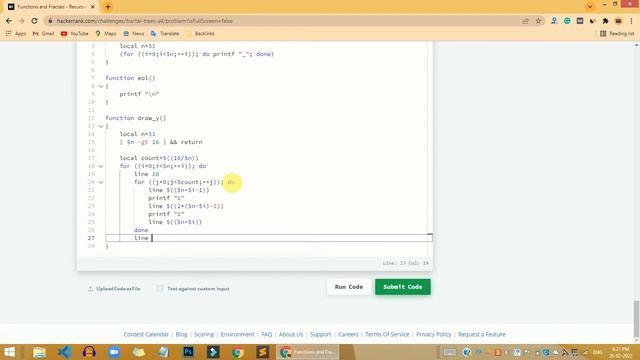Image resolution: width=640 pixels, height=360 pixels.
Task: Open the Apps bookmark shortcut
Action: point(16,33)
